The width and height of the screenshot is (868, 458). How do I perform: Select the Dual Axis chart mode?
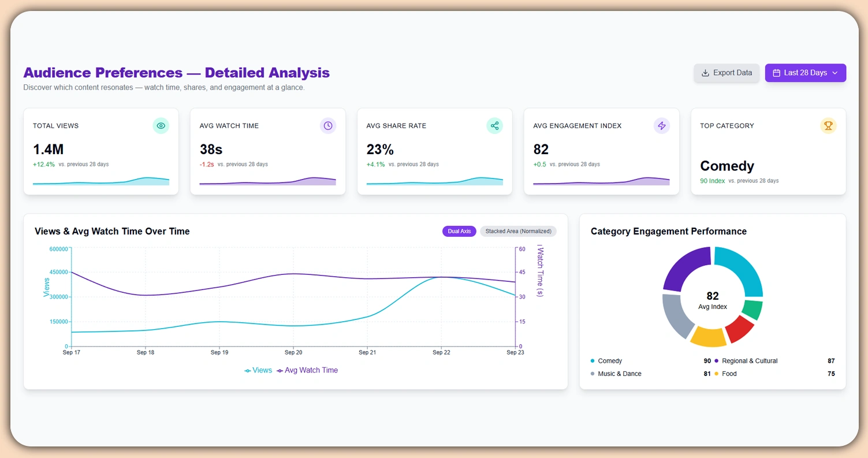[x=459, y=231]
